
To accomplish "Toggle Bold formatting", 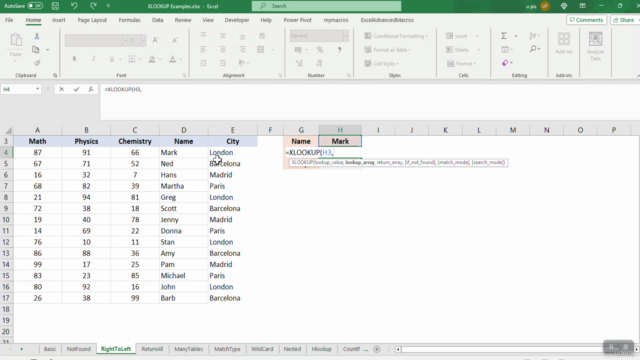I will tap(74, 59).
